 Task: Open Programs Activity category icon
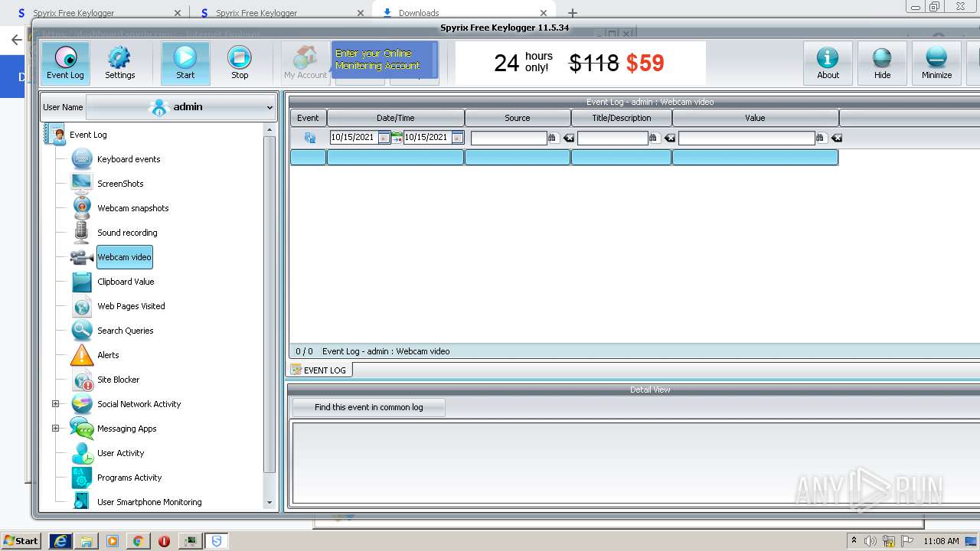pos(82,478)
